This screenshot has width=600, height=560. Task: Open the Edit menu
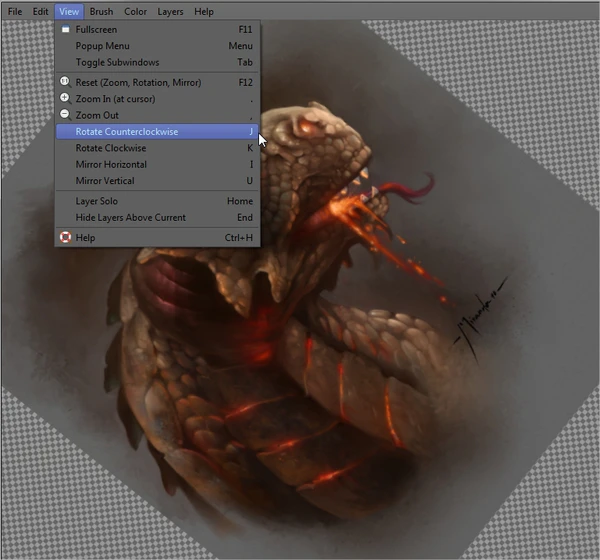pos(40,11)
